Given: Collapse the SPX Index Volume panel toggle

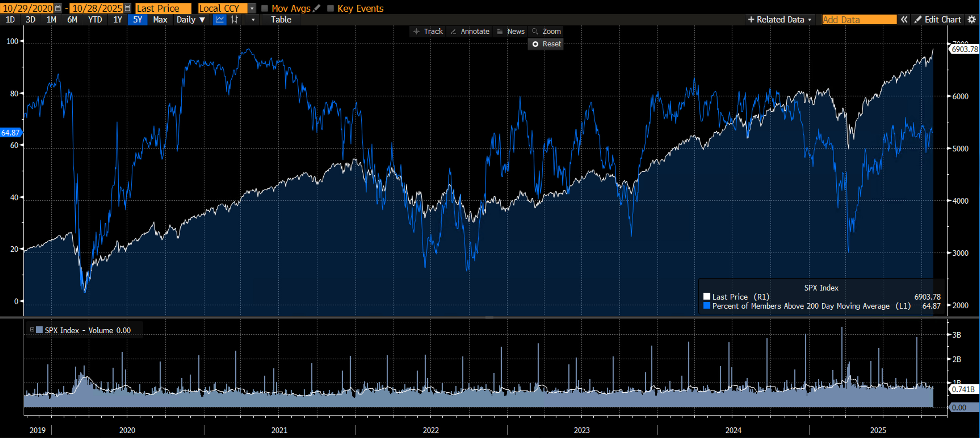Looking at the screenshot, I should [32, 329].
